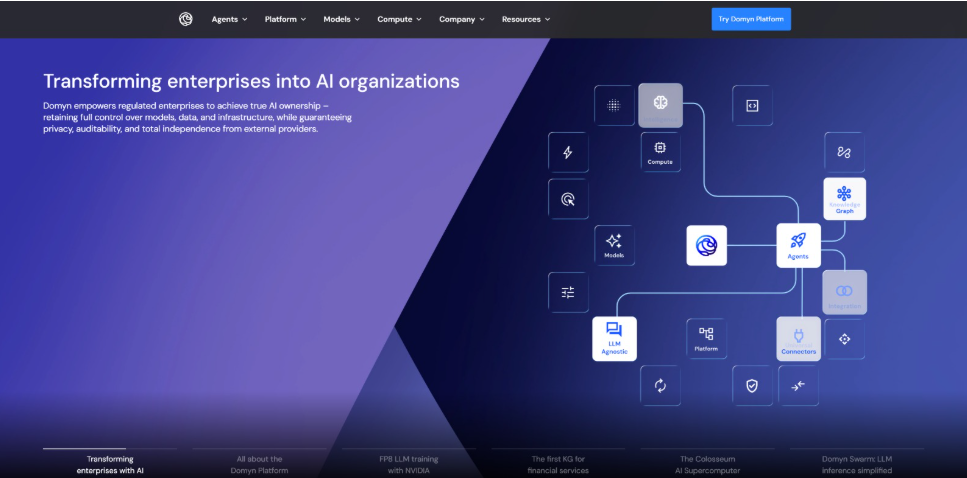Click the Models sparkle icon tile
This screenshot has width=967, height=478.
coord(614,245)
